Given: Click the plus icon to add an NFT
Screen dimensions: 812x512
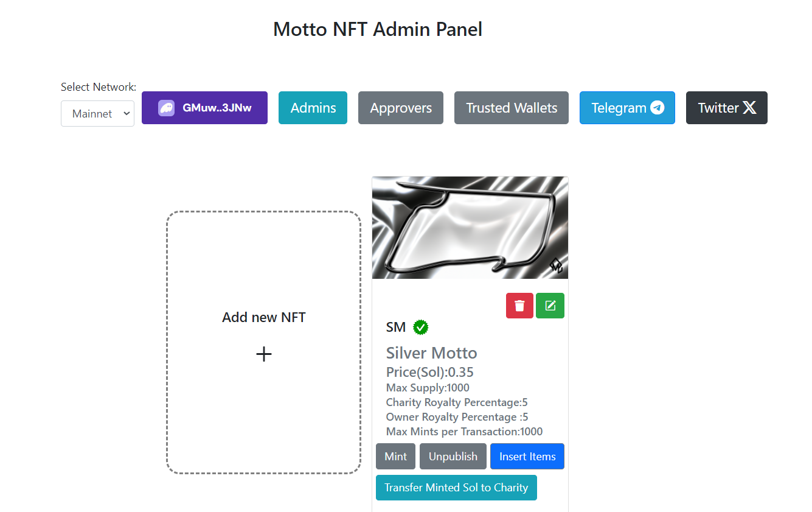Looking at the screenshot, I should click(263, 354).
